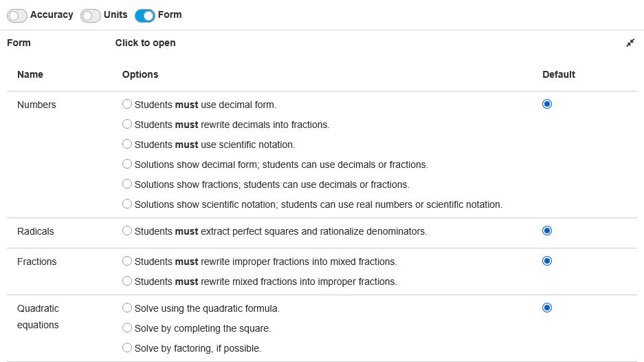Toggle the Units switch
This screenshot has width=644, height=362.
point(91,15)
